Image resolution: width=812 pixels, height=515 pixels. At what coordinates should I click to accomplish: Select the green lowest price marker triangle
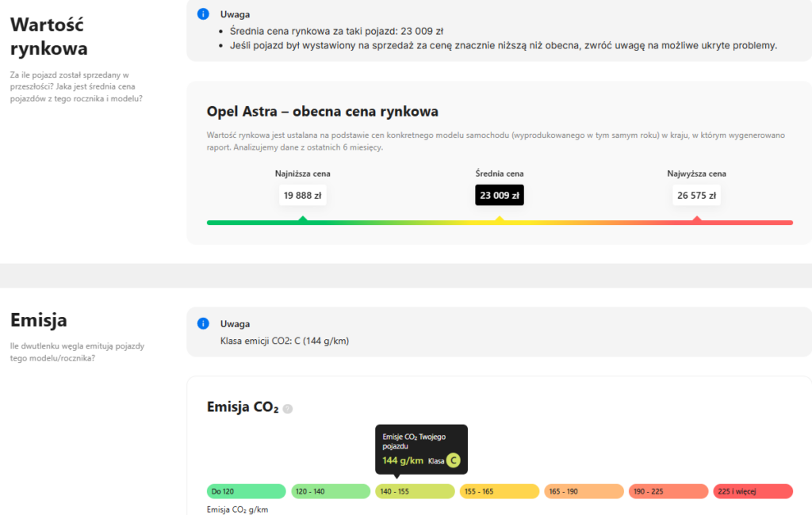pos(302,218)
